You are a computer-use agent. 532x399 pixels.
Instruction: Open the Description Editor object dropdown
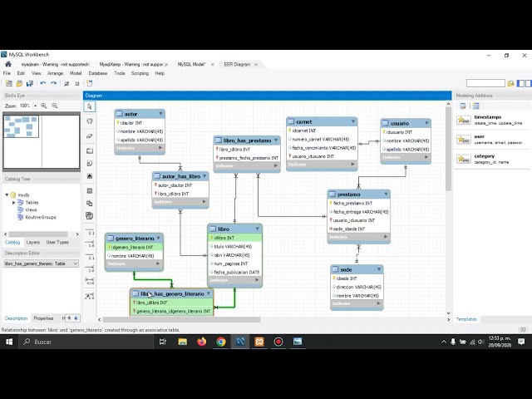41,264
